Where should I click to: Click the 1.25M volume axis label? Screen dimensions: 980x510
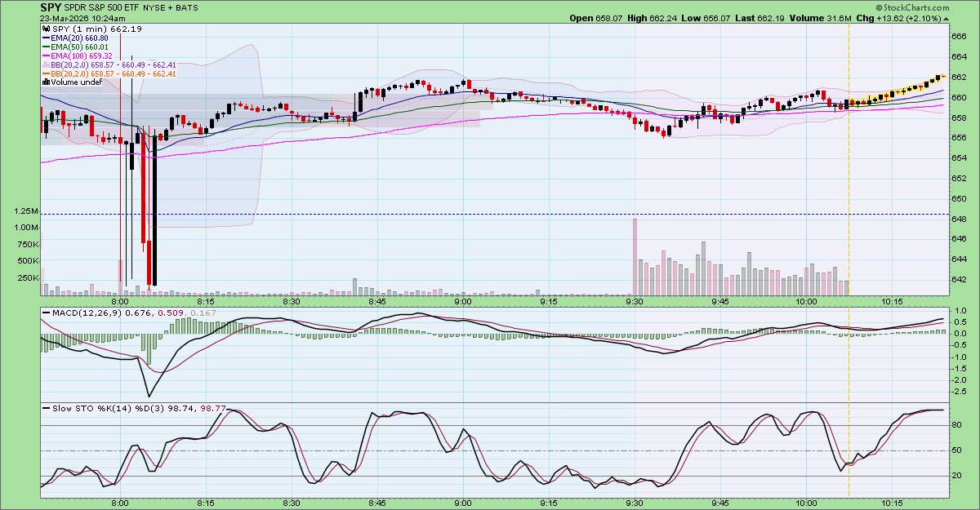[x=24, y=211]
